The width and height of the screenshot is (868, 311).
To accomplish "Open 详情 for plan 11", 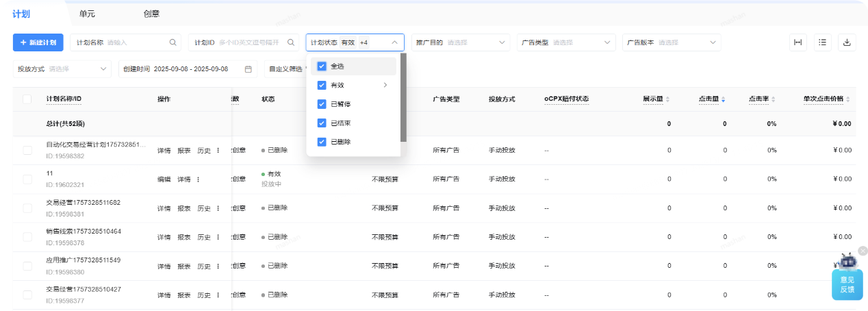I will point(184,179).
